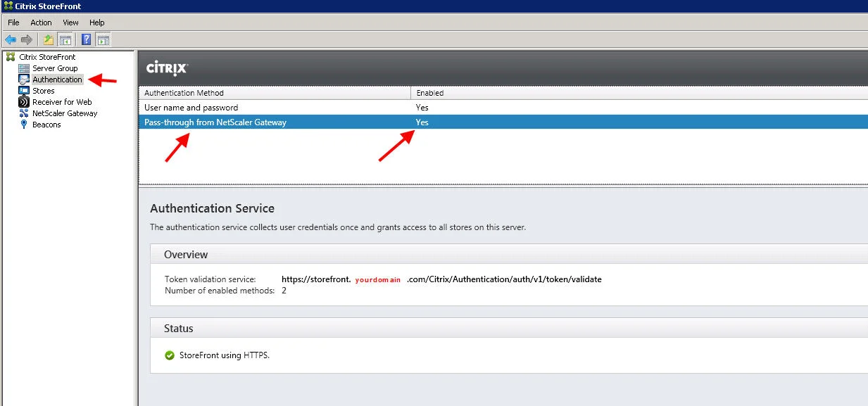Click the Back arrow toolbar icon
The width and height of the screenshot is (868, 406).
(x=11, y=39)
